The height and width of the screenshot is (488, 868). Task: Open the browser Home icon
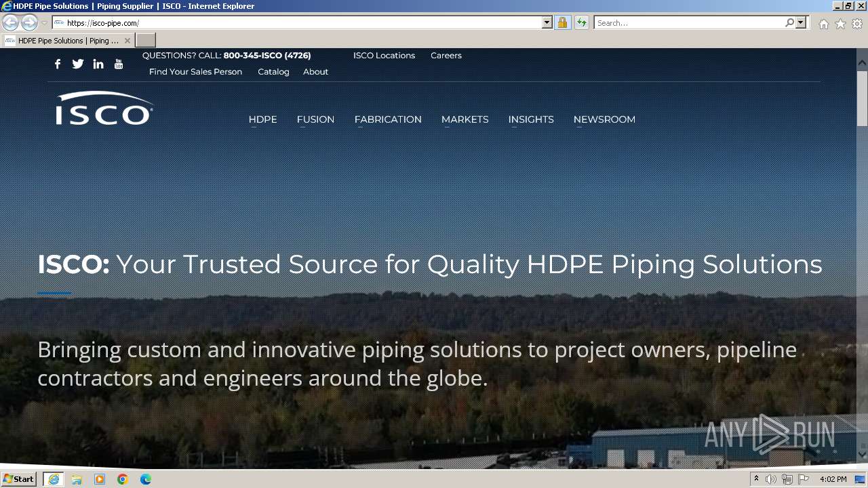point(823,24)
